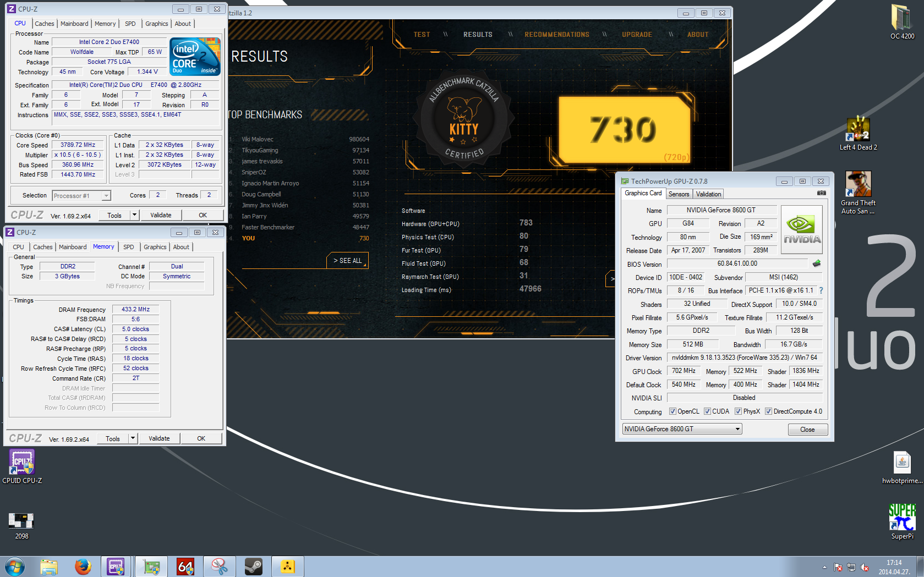Viewport: 924px width, 577px height.
Task: Switch to Catzilla taskbar icon
Action: 288,567
